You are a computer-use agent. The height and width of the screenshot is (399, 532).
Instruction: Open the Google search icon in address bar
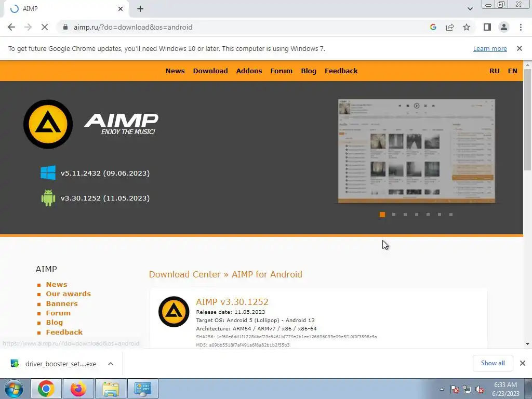click(x=433, y=27)
